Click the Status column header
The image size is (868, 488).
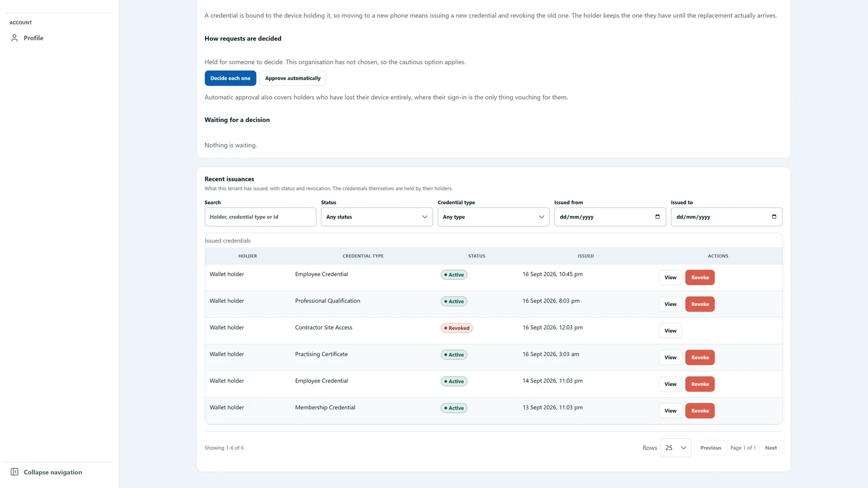coord(477,256)
